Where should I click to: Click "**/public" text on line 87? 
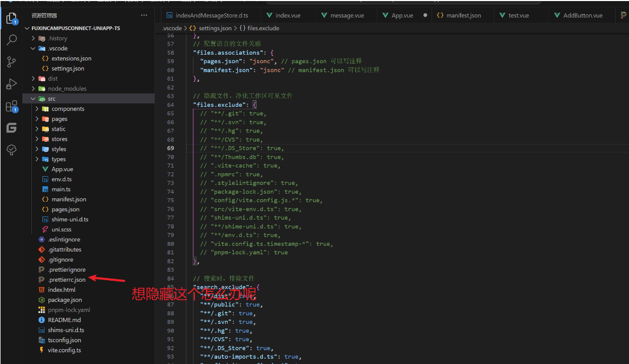pos(219,305)
